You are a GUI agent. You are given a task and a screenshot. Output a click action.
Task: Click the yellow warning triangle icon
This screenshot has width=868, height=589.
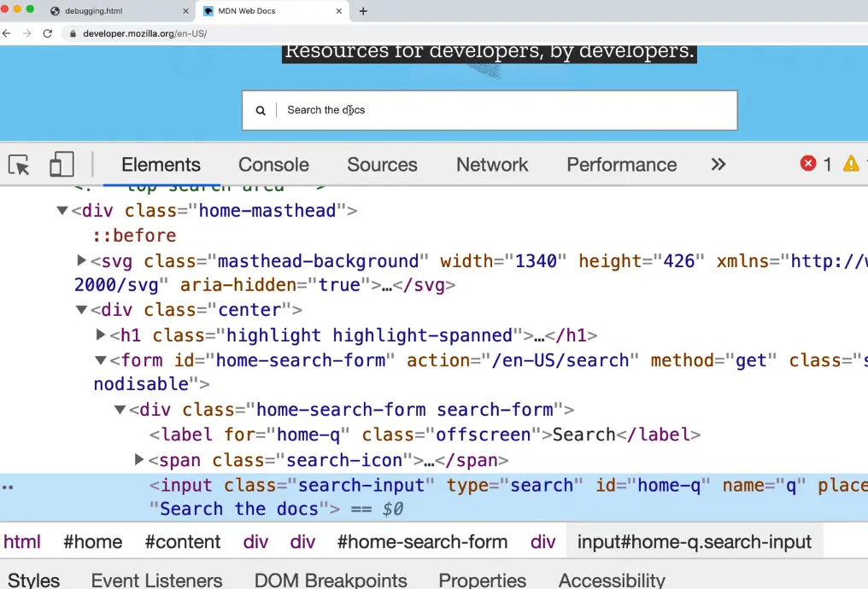[x=851, y=164]
